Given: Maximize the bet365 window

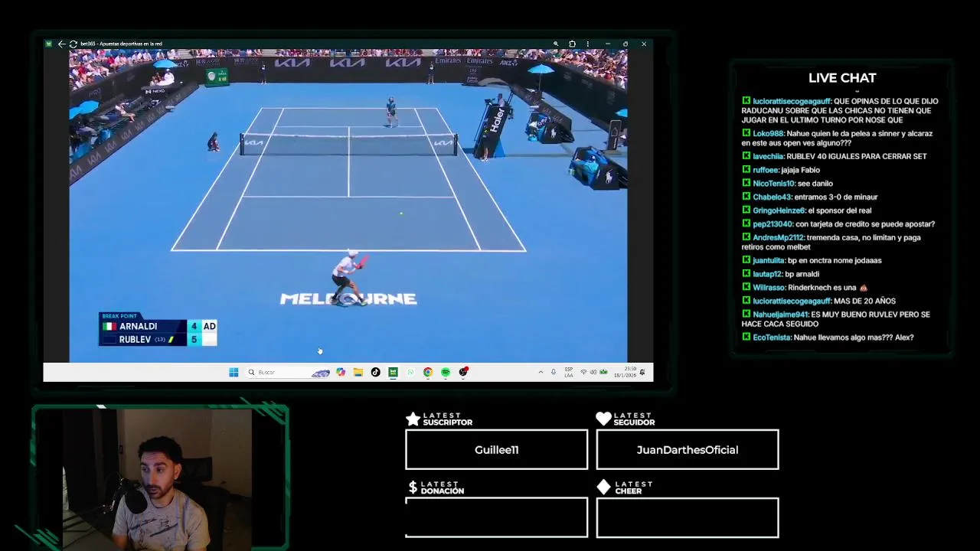Looking at the screenshot, I should (626, 44).
